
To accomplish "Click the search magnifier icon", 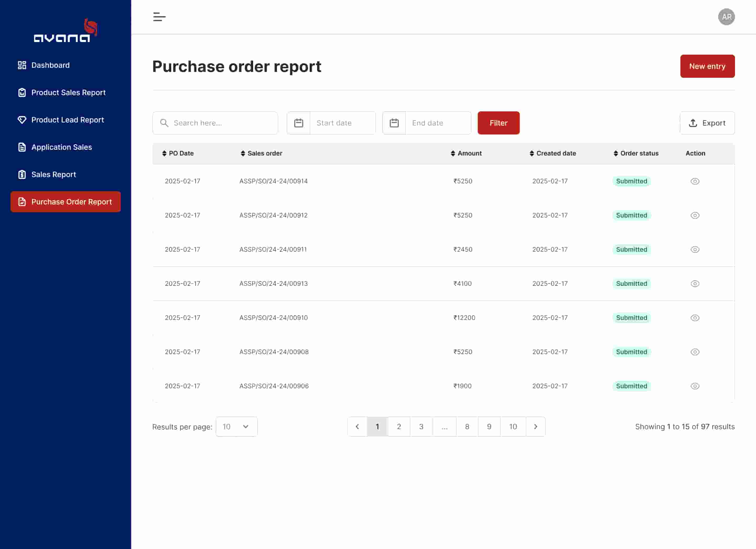I will click(x=164, y=123).
